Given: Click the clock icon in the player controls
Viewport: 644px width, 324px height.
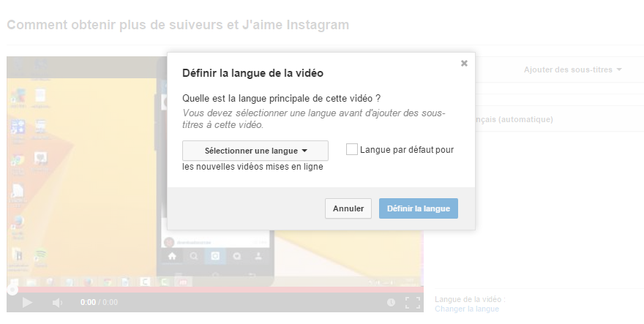Looking at the screenshot, I should (x=391, y=303).
